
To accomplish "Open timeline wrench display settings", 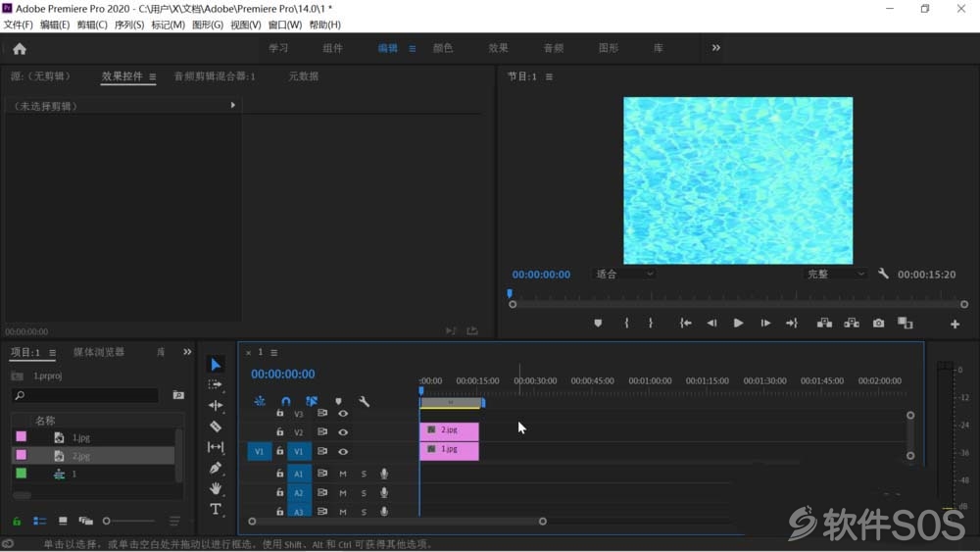I will [364, 401].
